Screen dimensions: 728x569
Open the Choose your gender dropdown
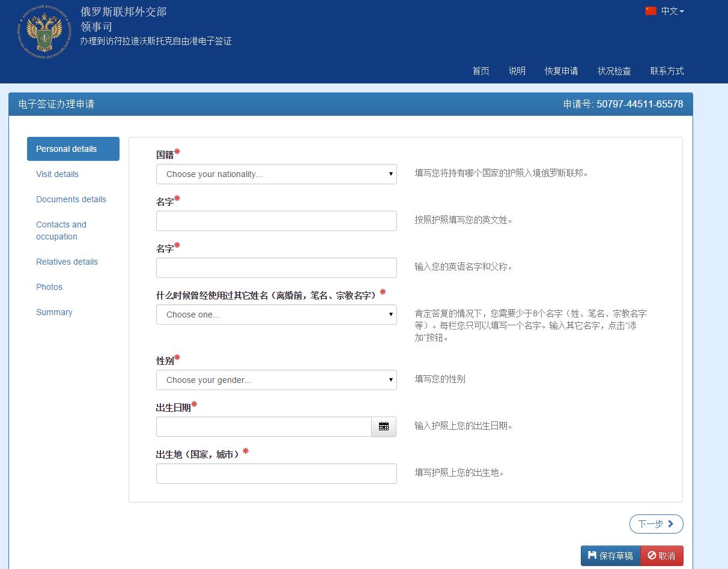point(276,379)
